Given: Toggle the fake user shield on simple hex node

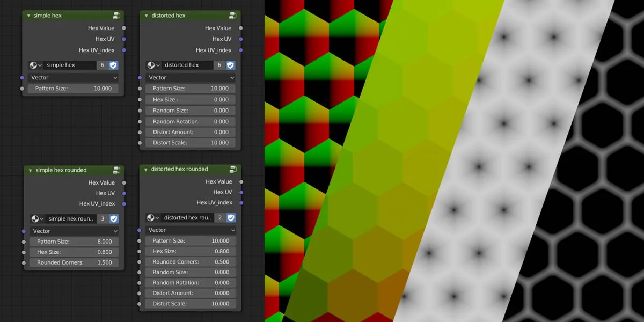Looking at the screenshot, I should (x=113, y=65).
